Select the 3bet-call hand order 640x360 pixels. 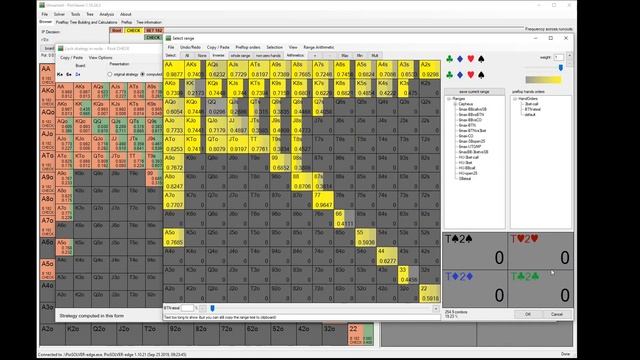tap(531, 104)
